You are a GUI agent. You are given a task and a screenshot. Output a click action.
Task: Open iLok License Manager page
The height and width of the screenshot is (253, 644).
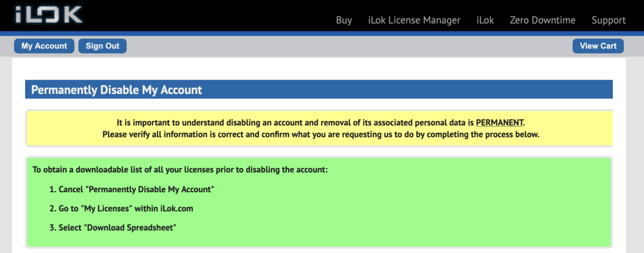click(414, 20)
